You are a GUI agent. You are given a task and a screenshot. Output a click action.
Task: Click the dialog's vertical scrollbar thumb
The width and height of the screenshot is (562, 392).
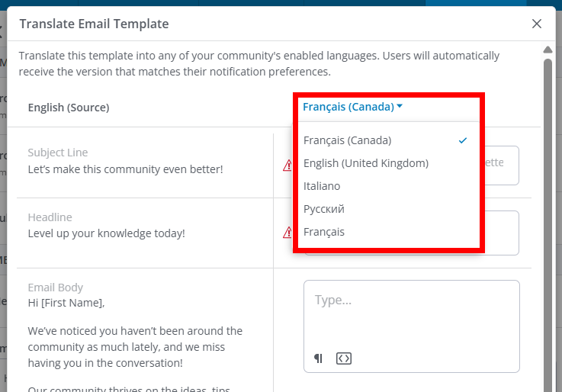point(548,191)
